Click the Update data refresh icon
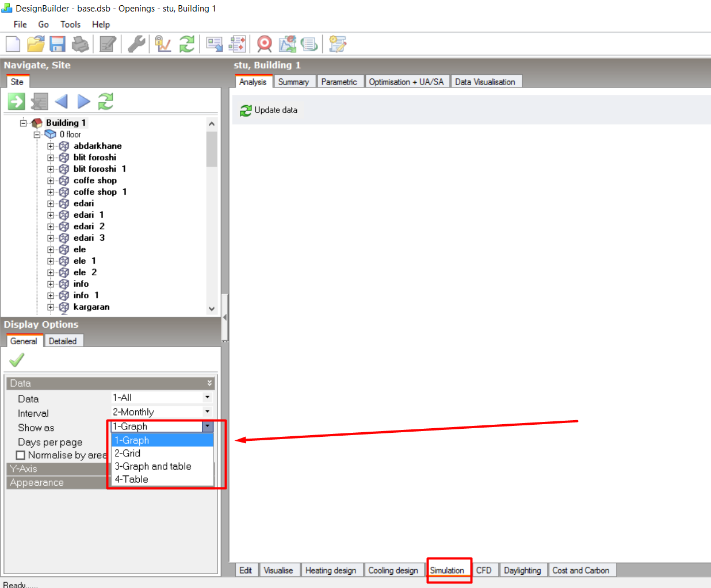The width and height of the screenshot is (711, 588). [246, 110]
